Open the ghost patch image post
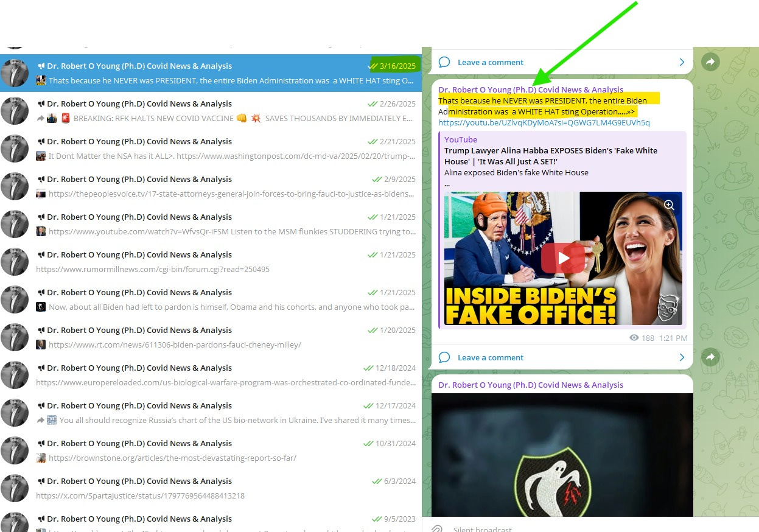The image size is (759, 532). 562,455
